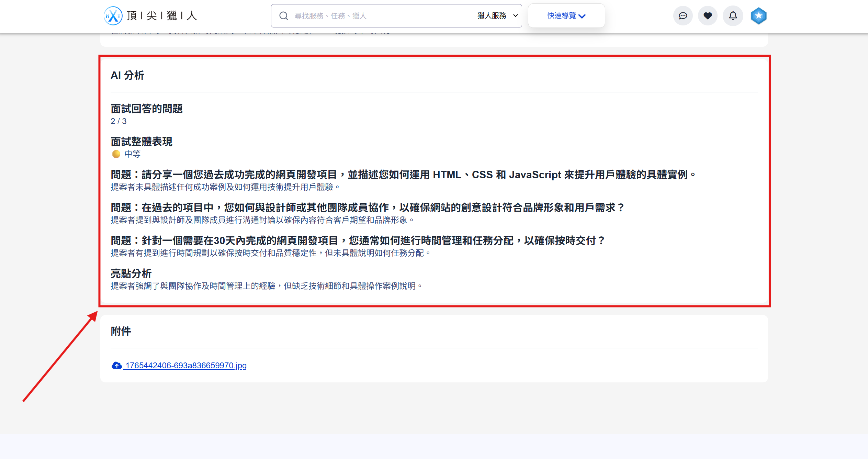This screenshot has width=868, height=459.
Task: Open favorites via the heart icon
Action: click(x=708, y=16)
